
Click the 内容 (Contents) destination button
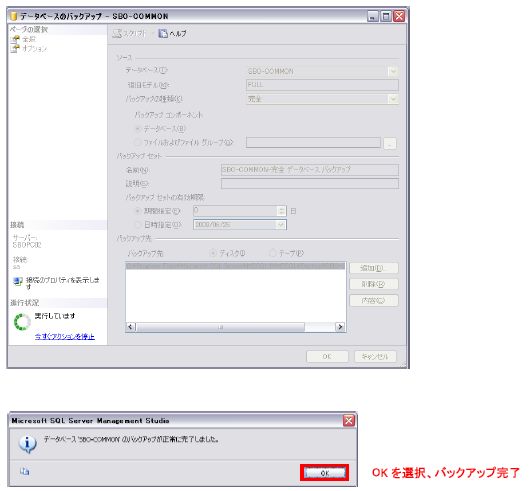tap(374, 300)
